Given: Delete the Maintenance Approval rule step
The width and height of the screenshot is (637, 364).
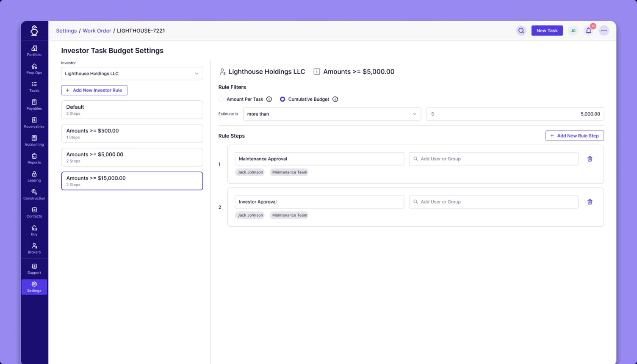Looking at the screenshot, I should [590, 159].
